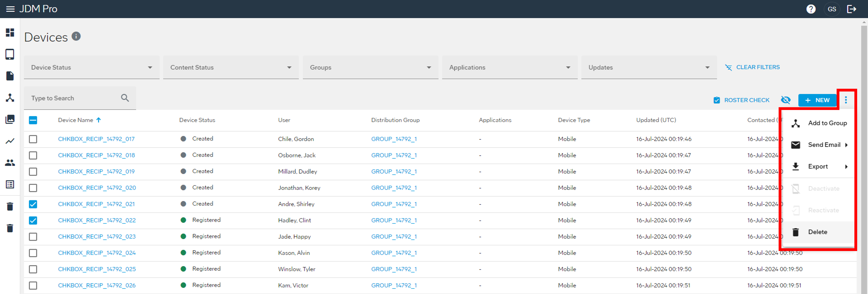Expand the Groups filter dropdown
Screen dimensions: 868x294
[370, 67]
